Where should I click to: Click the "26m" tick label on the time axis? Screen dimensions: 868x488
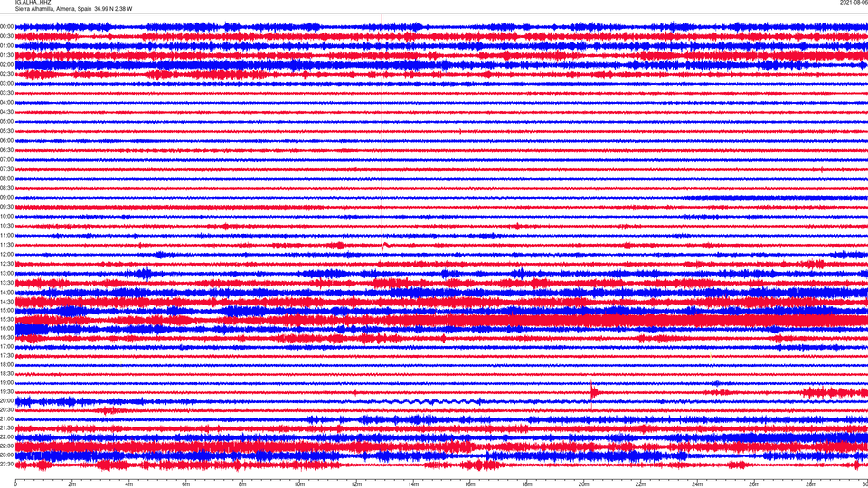click(754, 484)
